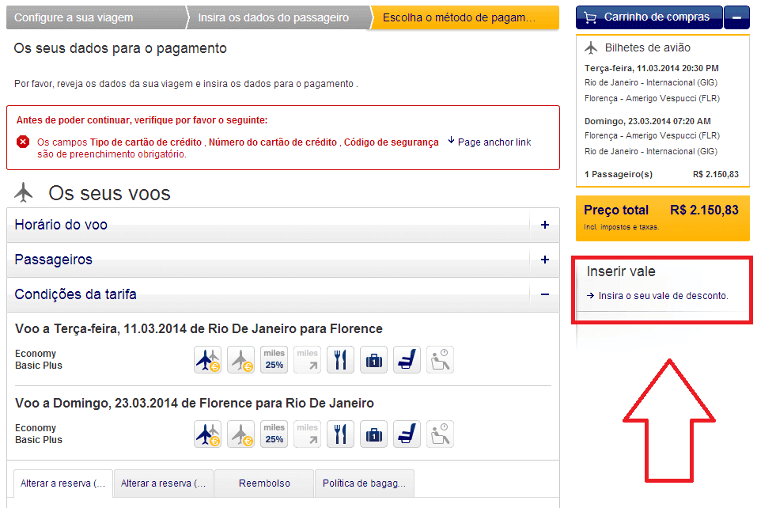Viewport: 757px width, 508px height.
Task: Click baggage suitcase icon in 11.03.2014 flight row
Action: click(374, 360)
